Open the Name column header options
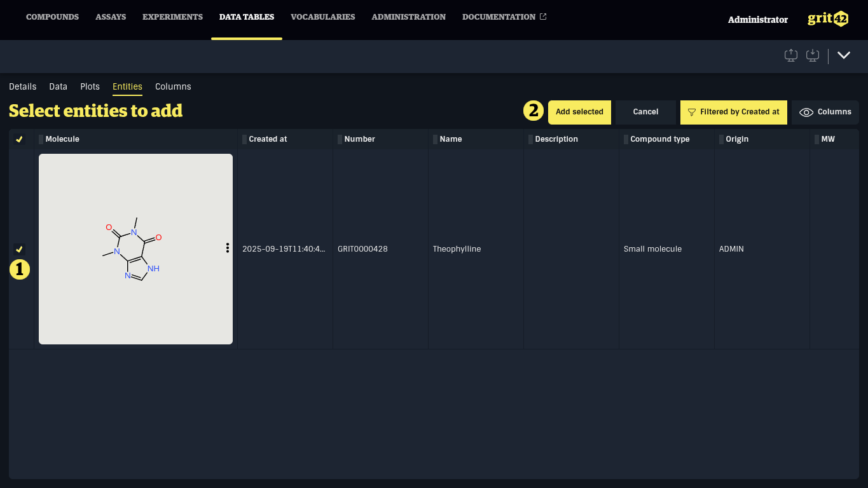868x488 pixels. (x=434, y=139)
